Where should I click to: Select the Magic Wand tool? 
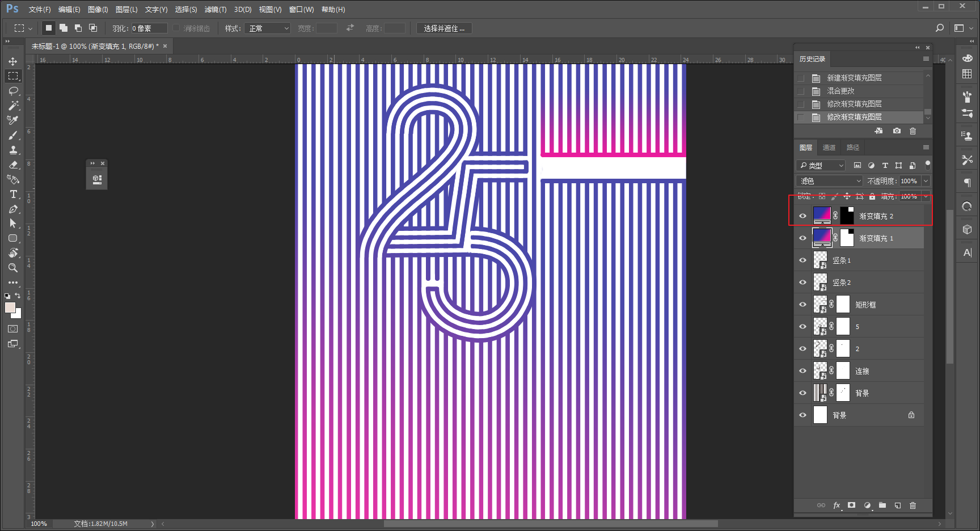(x=13, y=106)
